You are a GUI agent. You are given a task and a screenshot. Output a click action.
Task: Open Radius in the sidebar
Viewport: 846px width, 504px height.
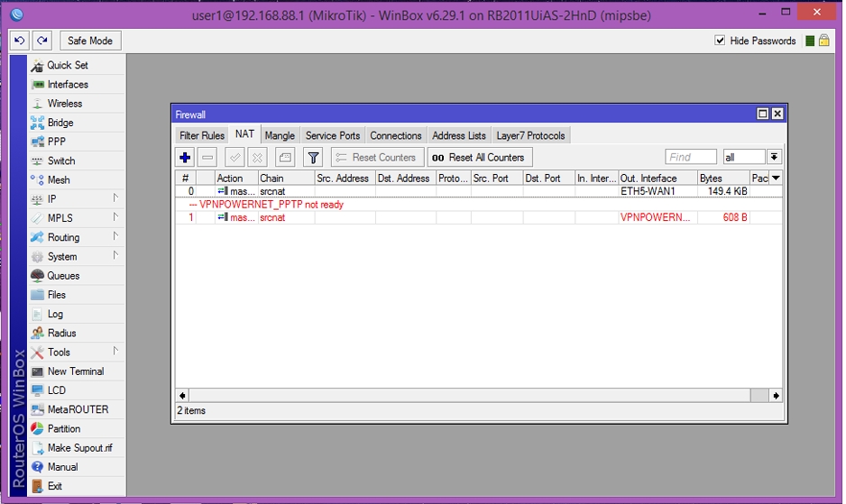coord(61,333)
